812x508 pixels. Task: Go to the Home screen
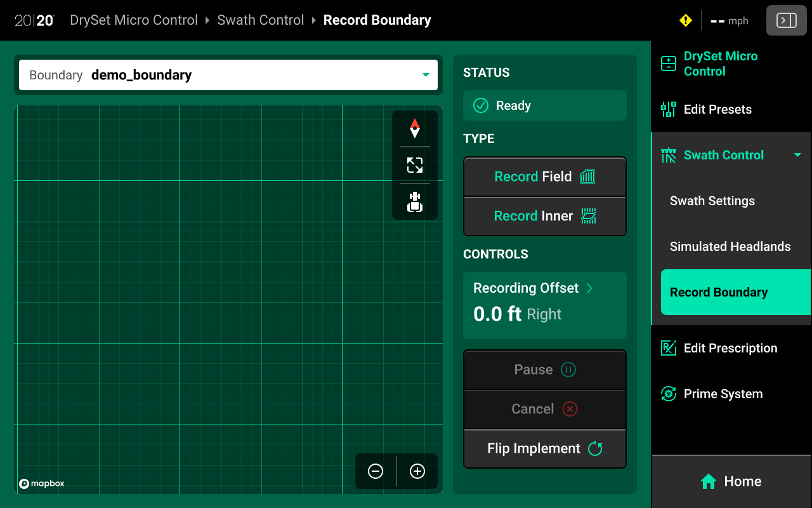pyautogui.click(x=731, y=481)
